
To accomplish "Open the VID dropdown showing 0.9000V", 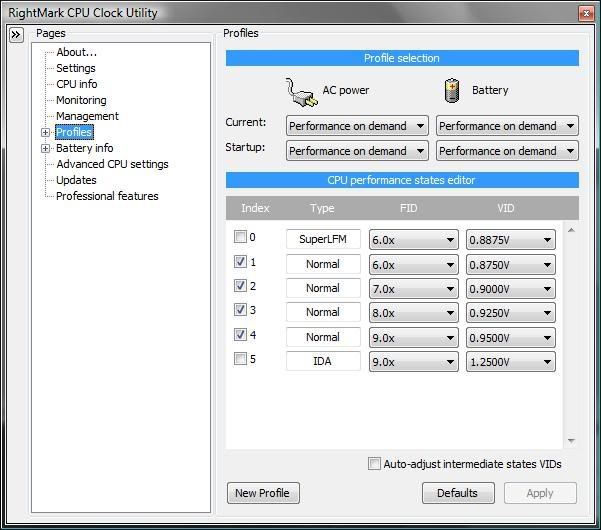I will pos(511,289).
